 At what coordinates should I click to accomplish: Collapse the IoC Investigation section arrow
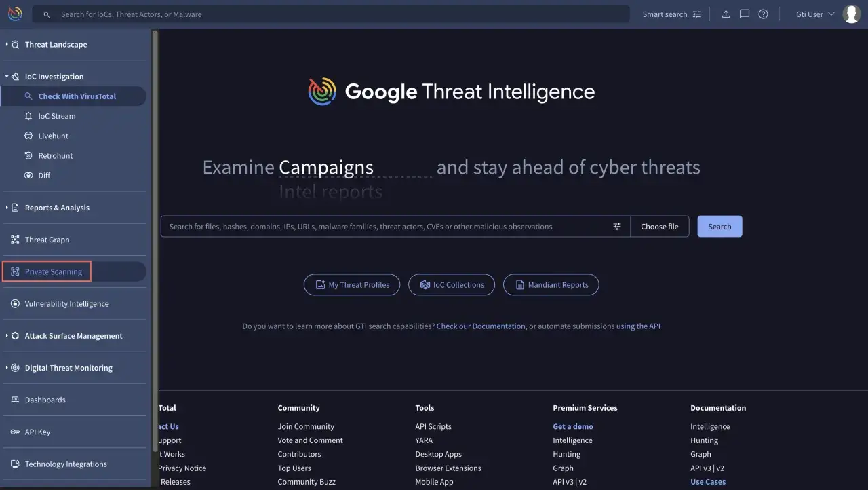7,77
